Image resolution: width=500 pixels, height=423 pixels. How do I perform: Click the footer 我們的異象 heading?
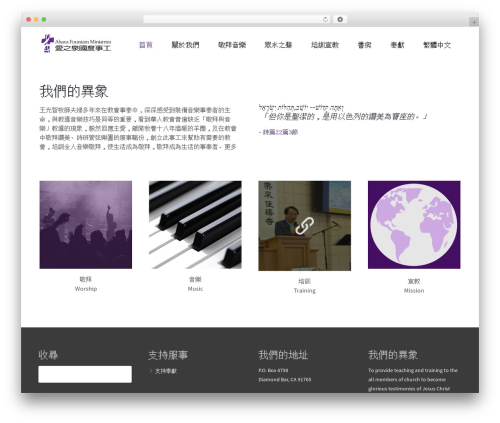pyautogui.click(x=393, y=355)
